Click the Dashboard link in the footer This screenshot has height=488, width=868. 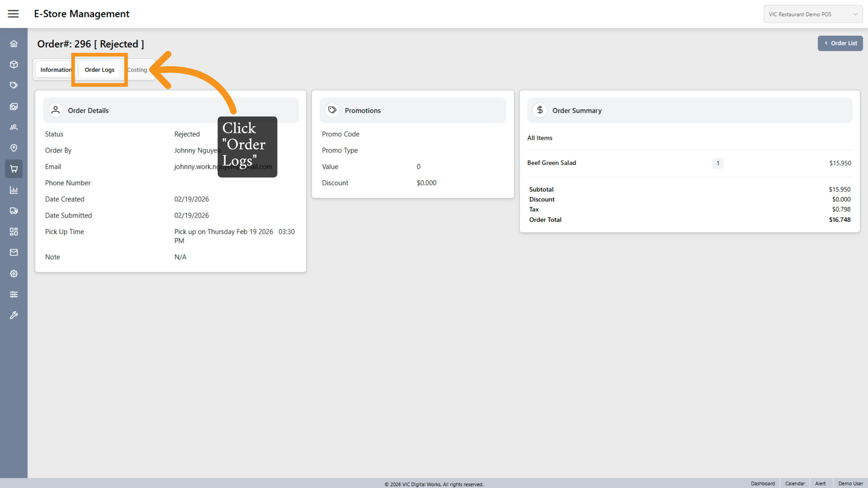coord(762,483)
